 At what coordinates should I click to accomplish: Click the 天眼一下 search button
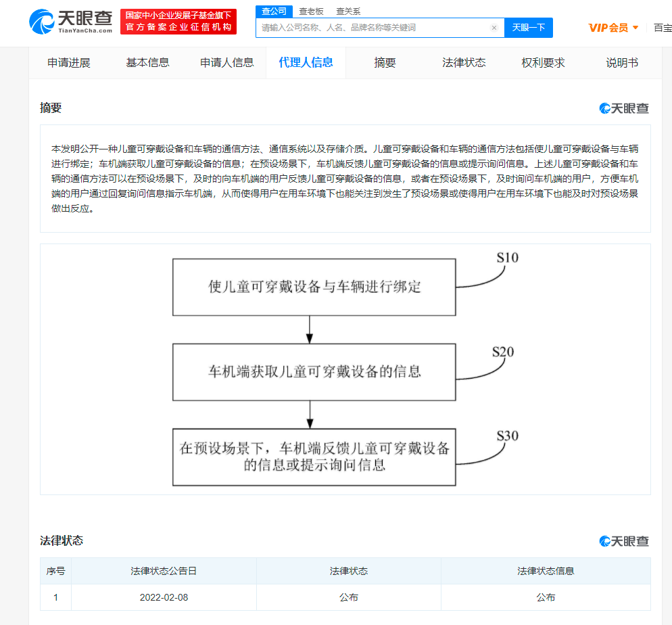pyautogui.click(x=528, y=27)
